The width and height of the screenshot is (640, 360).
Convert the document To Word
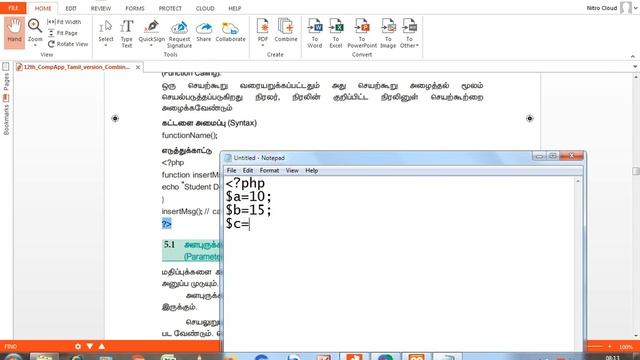click(x=315, y=33)
